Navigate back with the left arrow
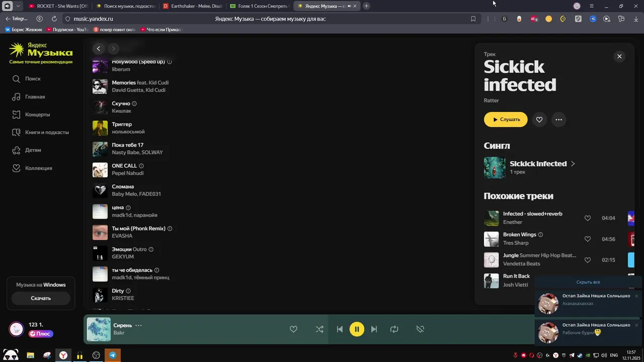644x362 pixels. coord(99,48)
